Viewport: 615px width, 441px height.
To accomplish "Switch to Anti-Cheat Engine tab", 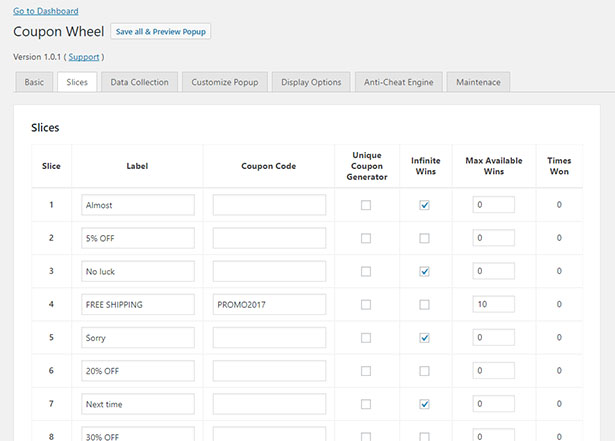I will click(398, 82).
